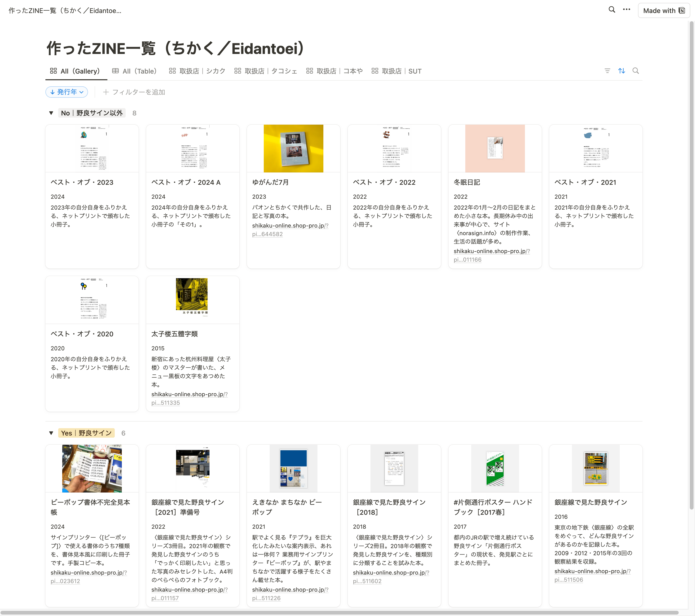Switch to 取扱店｜シカク tab

click(x=198, y=71)
